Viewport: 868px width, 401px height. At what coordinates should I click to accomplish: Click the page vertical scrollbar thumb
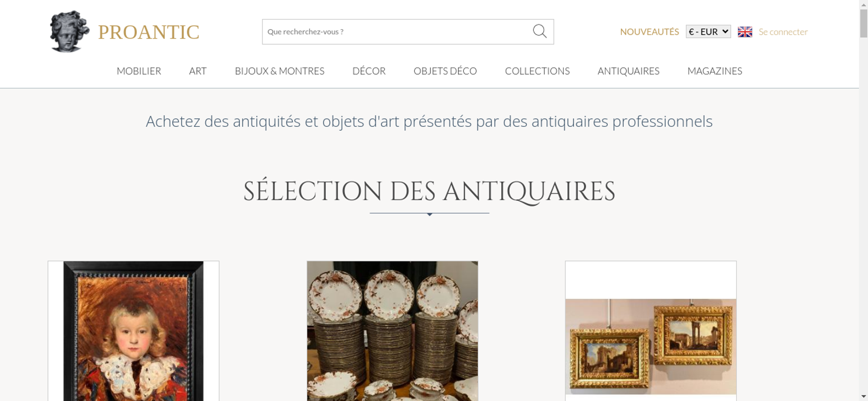863,23
